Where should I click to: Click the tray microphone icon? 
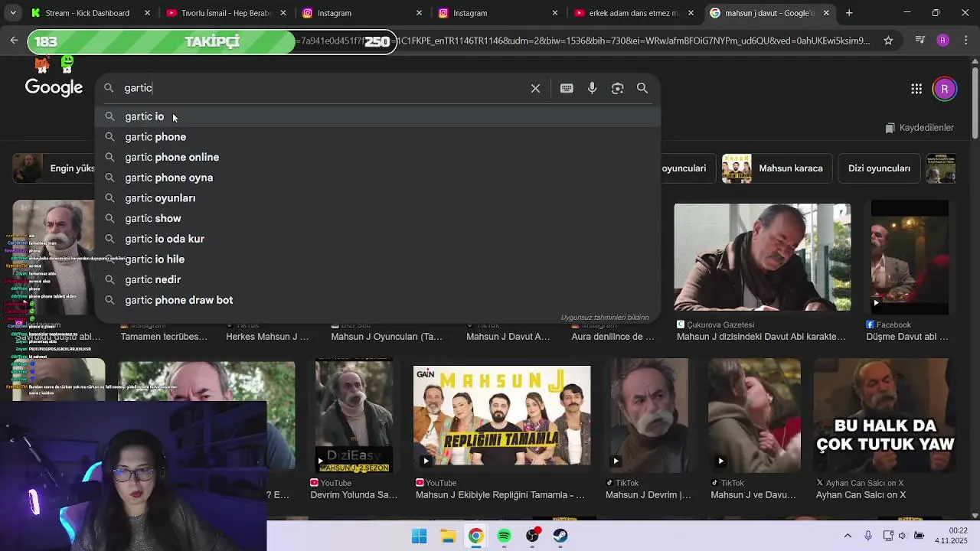point(868,536)
